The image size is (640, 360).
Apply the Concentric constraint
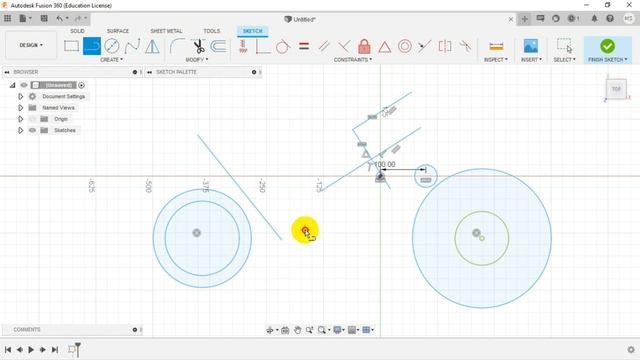pos(404,46)
